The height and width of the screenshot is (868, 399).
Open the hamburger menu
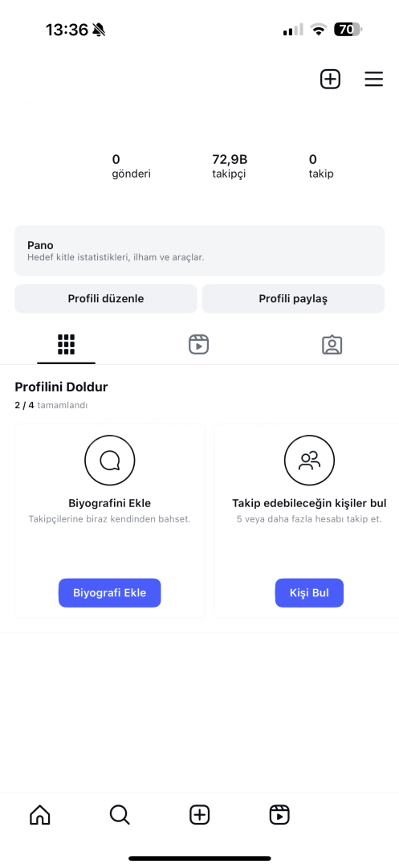(x=373, y=79)
